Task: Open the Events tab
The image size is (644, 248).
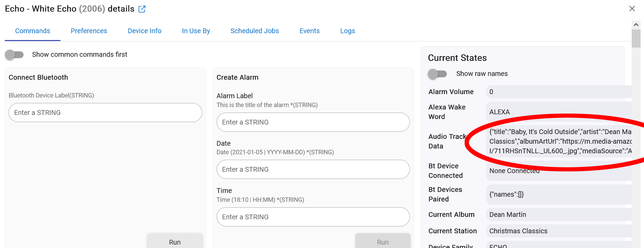Action: [x=309, y=31]
